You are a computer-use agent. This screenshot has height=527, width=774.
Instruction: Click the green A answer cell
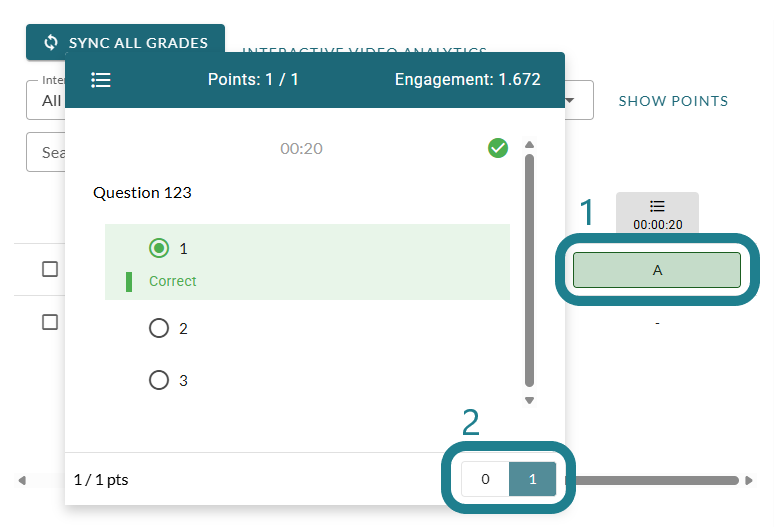pos(657,270)
